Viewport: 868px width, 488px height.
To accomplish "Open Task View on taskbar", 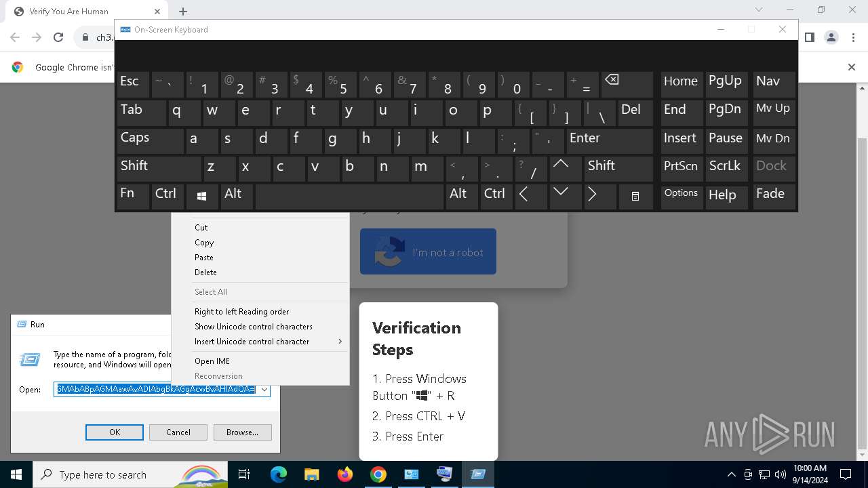I will 244,474.
